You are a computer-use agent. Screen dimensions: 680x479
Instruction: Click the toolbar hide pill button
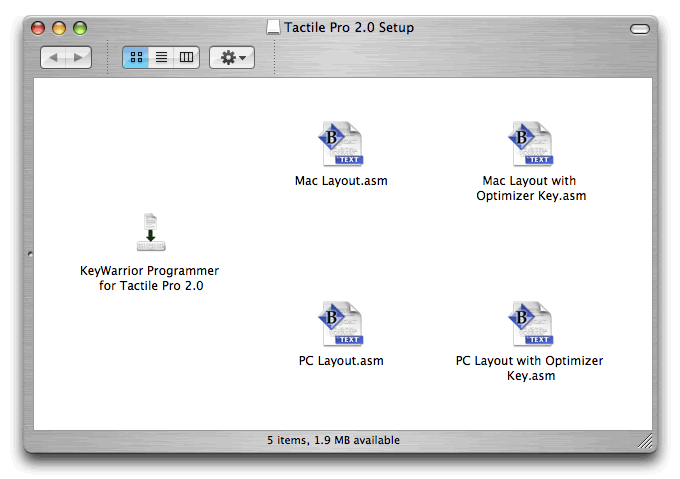click(640, 29)
